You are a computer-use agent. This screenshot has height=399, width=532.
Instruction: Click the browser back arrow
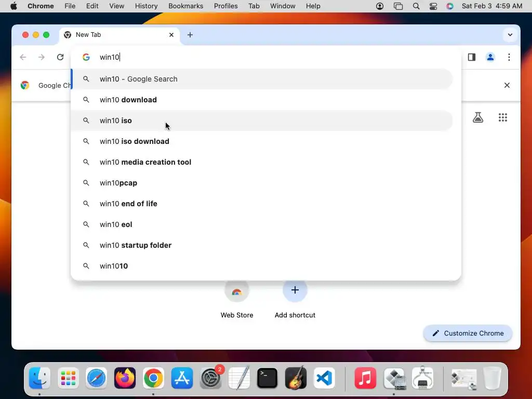23,57
